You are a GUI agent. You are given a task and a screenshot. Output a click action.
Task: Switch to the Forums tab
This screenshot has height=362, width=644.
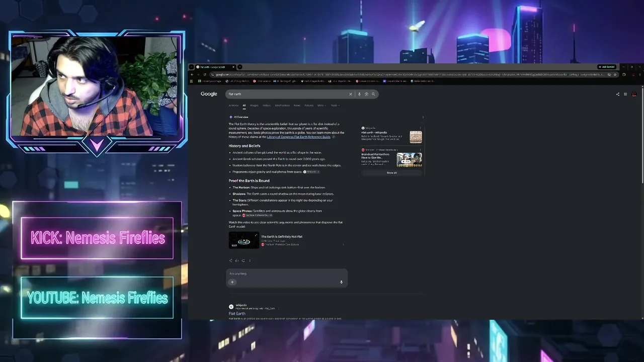309,106
